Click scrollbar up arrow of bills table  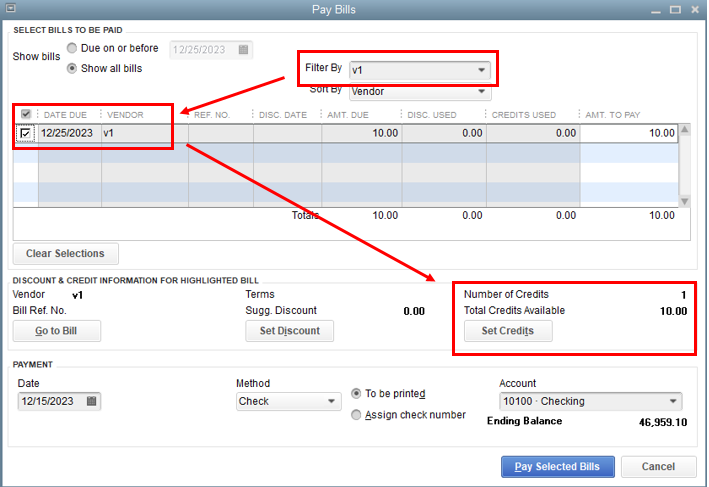coord(685,129)
